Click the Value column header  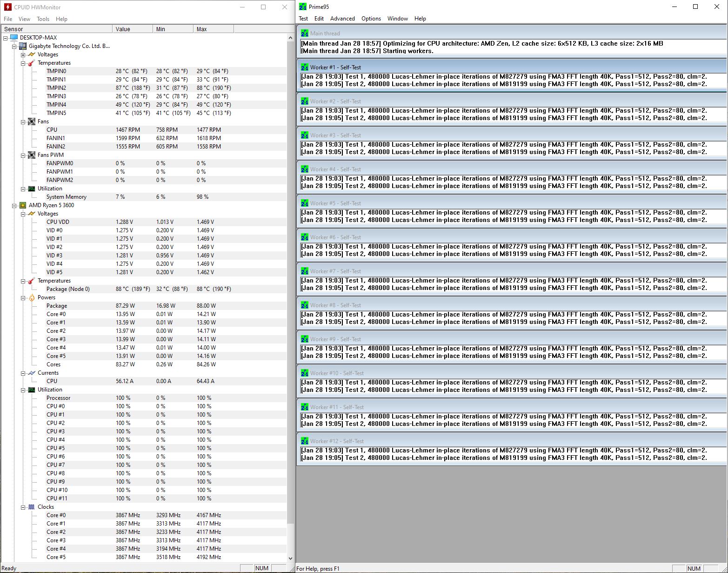click(133, 29)
